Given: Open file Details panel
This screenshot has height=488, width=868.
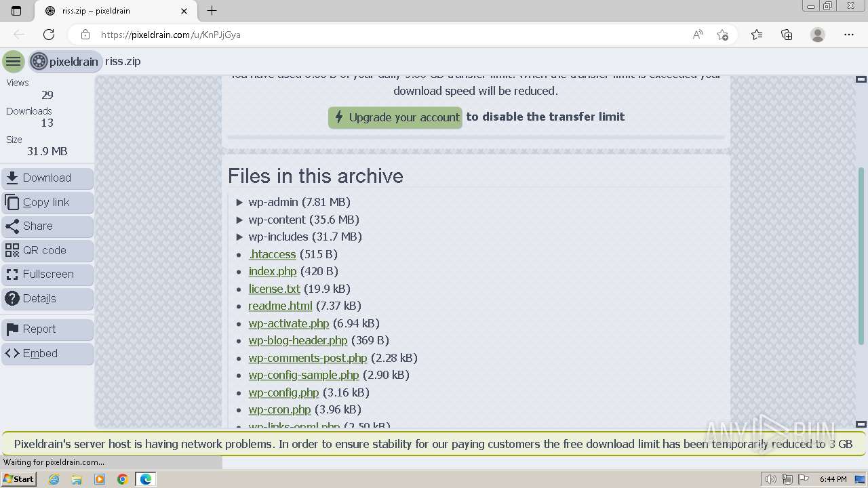Looking at the screenshot, I should (x=47, y=298).
